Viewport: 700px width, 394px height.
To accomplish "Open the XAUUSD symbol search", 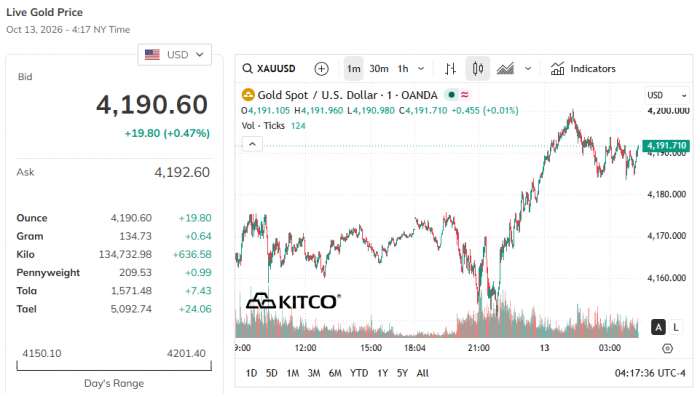I will (x=269, y=69).
